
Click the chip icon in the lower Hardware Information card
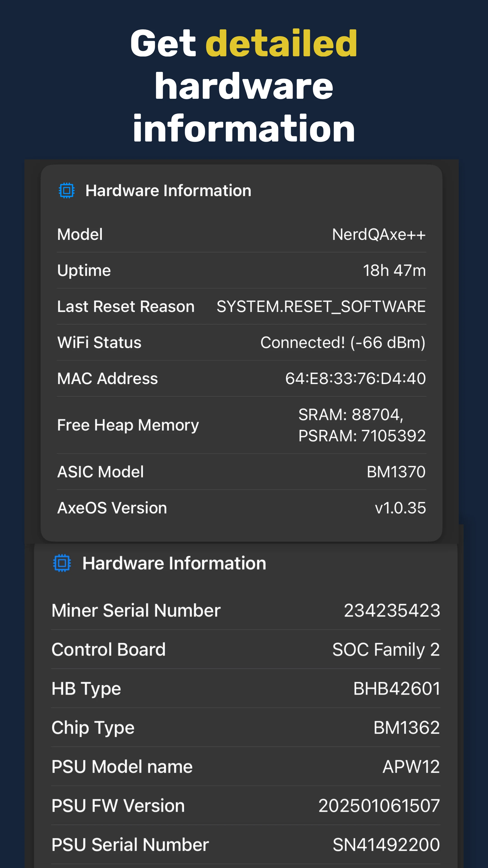62,563
